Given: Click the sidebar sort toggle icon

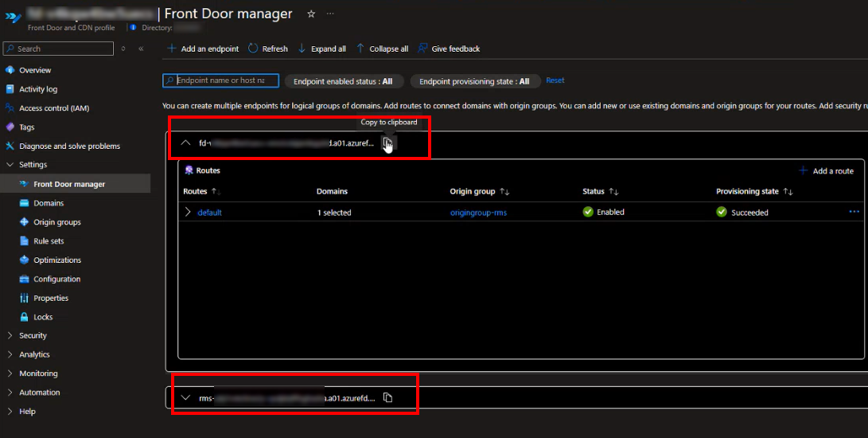Looking at the screenshot, I should point(123,49).
